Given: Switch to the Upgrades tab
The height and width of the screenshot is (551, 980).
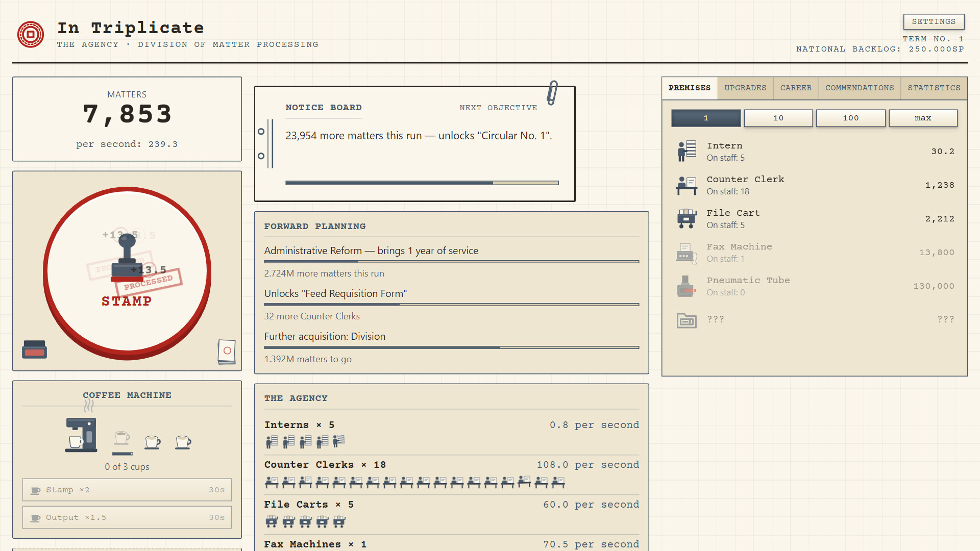Looking at the screenshot, I should (745, 88).
